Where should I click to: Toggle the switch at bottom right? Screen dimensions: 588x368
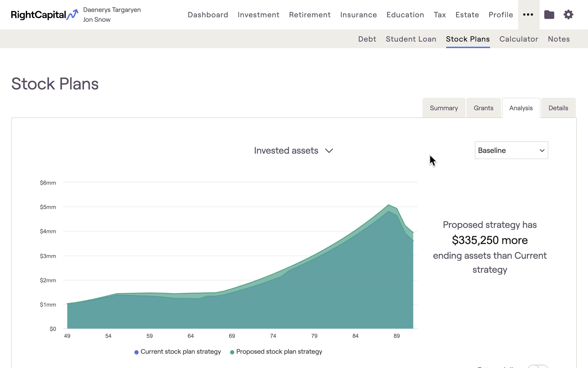pyautogui.click(x=538, y=367)
